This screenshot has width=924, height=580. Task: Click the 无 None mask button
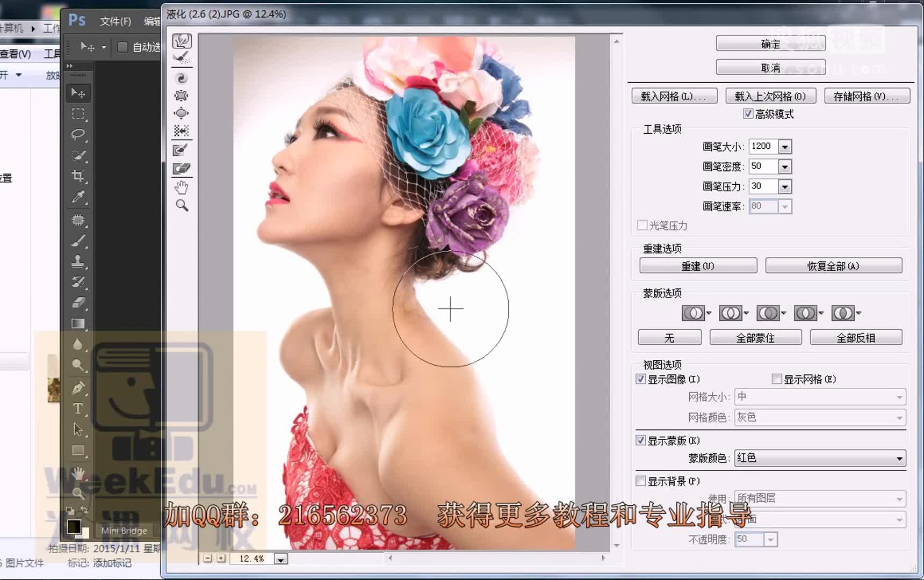669,338
